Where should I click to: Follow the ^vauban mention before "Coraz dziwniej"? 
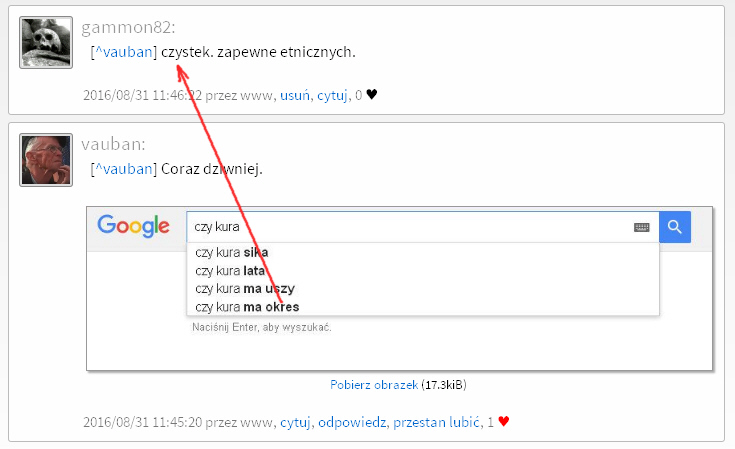click(123, 169)
